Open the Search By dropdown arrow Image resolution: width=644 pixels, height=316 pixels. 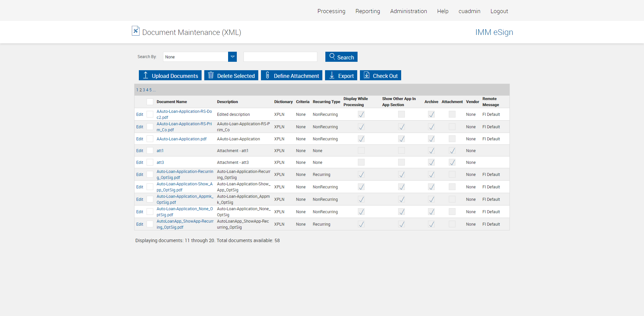[x=232, y=57]
